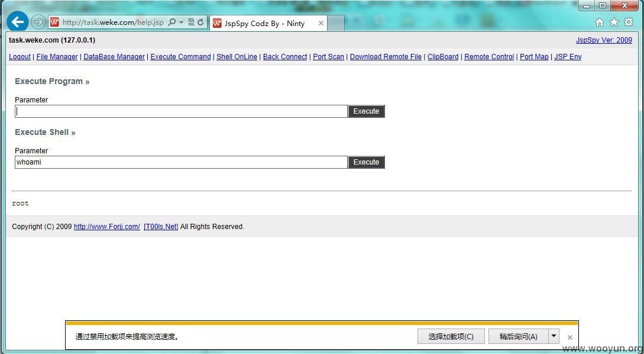
Task: Click Execute button for Execute Shell
Action: pyautogui.click(x=367, y=162)
